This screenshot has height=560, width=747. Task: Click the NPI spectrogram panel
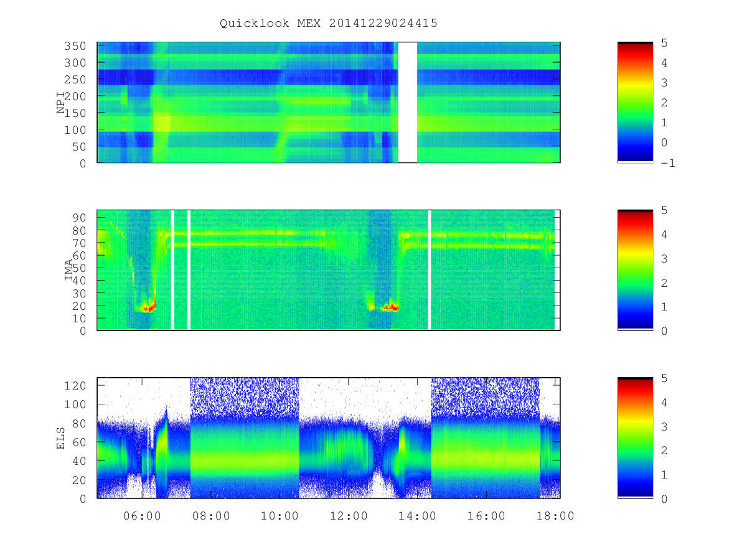[x=329, y=103]
